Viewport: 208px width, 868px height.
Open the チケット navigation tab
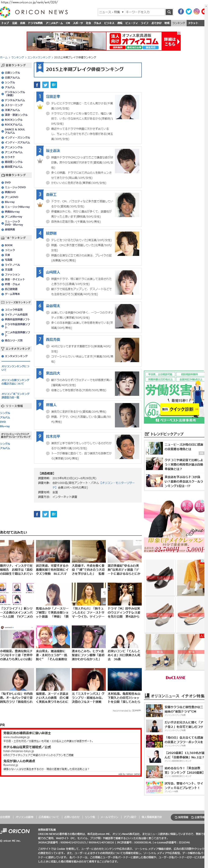193,23
